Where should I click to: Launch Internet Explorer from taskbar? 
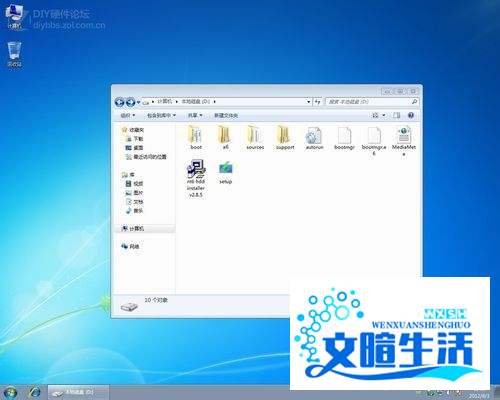point(35,393)
